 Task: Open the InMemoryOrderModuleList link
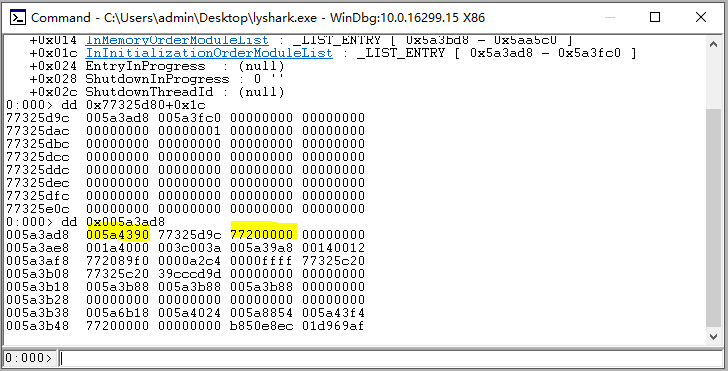click(x=177, y=40)
